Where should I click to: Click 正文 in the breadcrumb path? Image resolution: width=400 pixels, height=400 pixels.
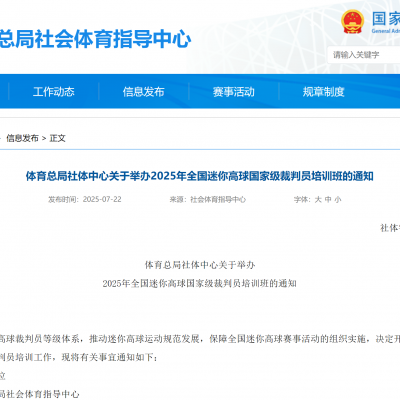pos(57,138)
